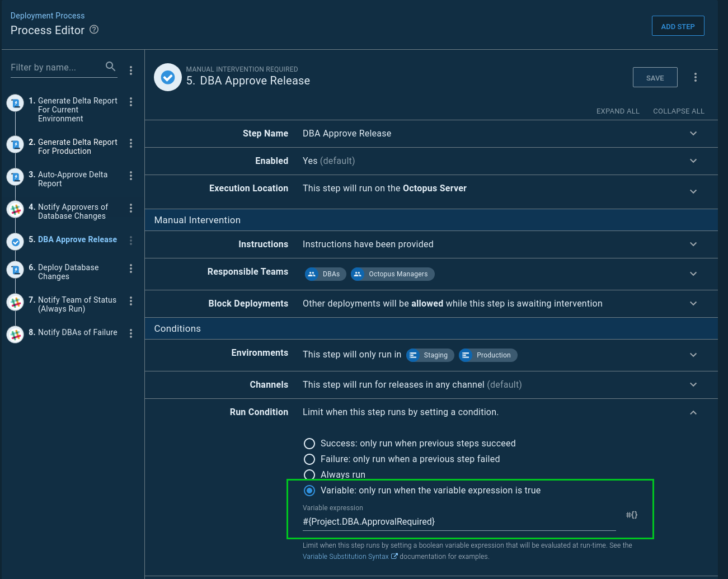Click the ADD STEP button
Screen dimensions: 728x579
678,26
